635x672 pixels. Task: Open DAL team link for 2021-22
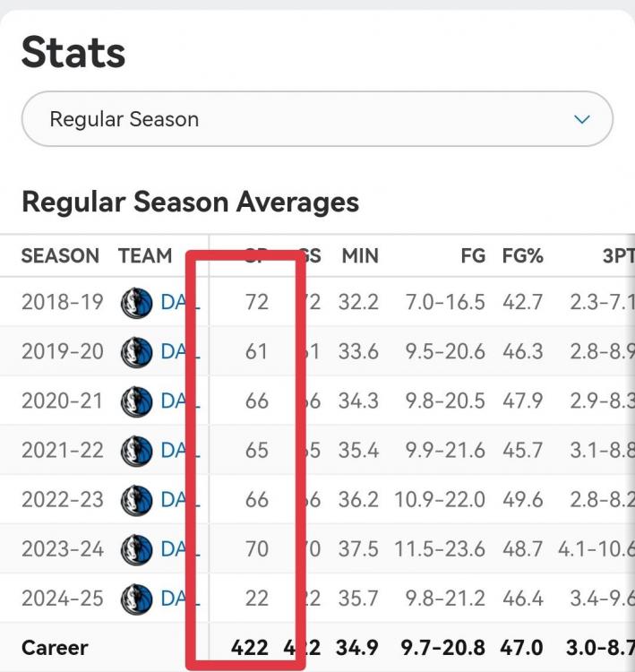[174, 451]
